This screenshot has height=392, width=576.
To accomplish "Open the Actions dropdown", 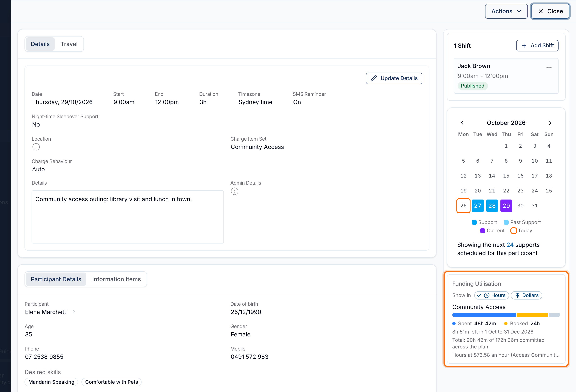I will 506,11.
